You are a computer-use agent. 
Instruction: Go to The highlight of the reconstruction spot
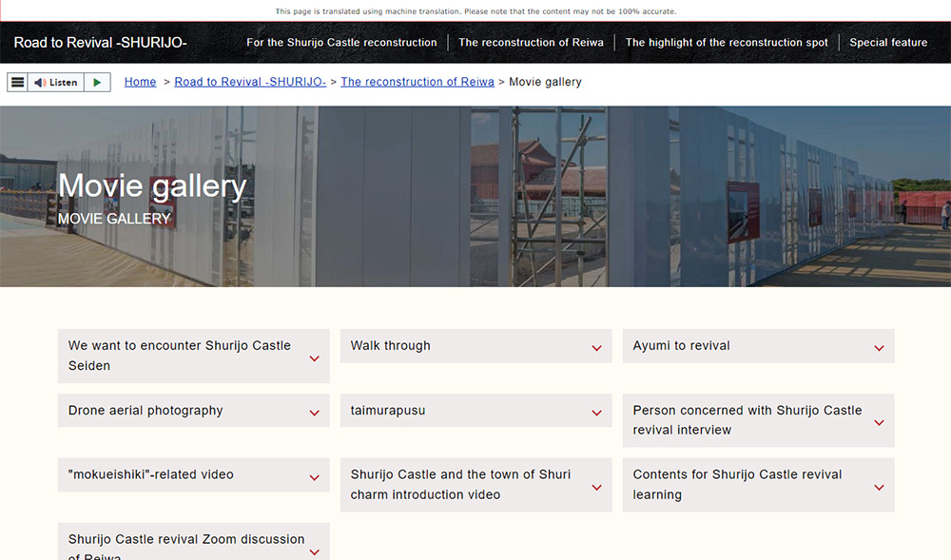(x=727, y=43)
